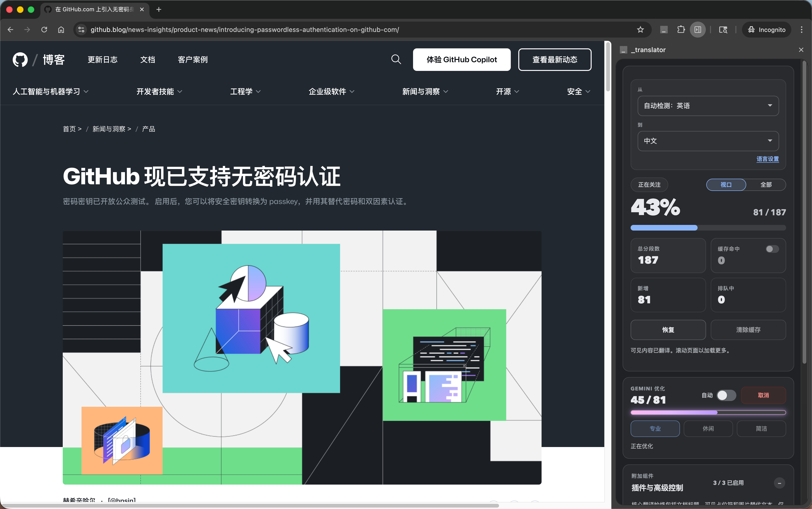Click the translator panel vertical scrollbar
The image size is (812, 509).
click(804, 212)
